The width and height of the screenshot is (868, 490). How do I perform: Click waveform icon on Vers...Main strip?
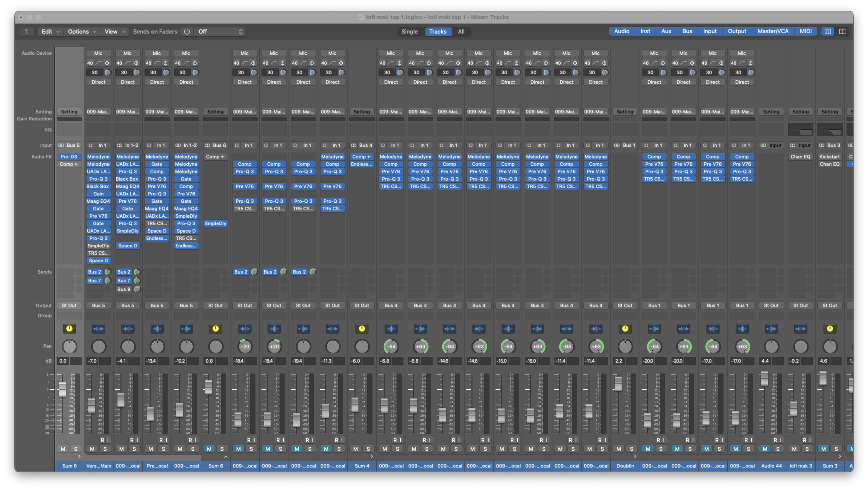click(x=98, y=329)
